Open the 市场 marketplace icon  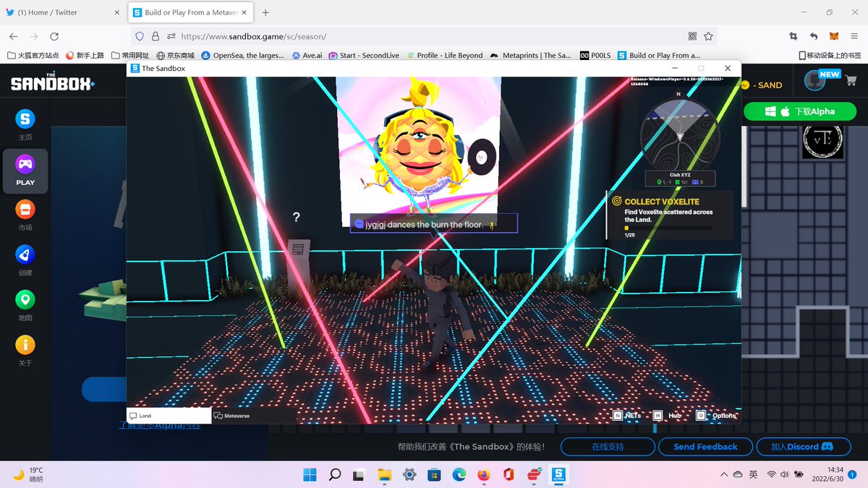tap(25, 210)
